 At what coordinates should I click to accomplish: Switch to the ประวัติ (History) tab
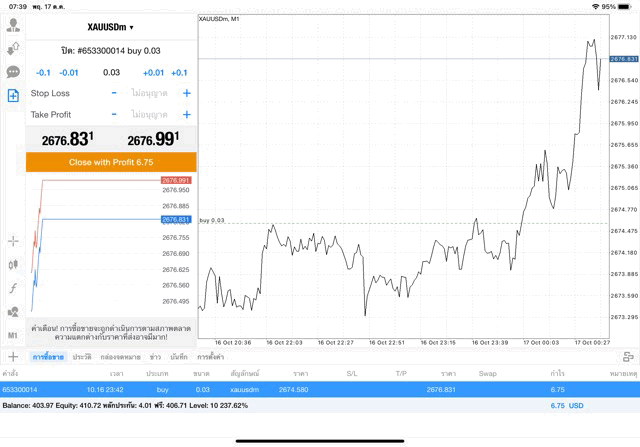[82, 356]
